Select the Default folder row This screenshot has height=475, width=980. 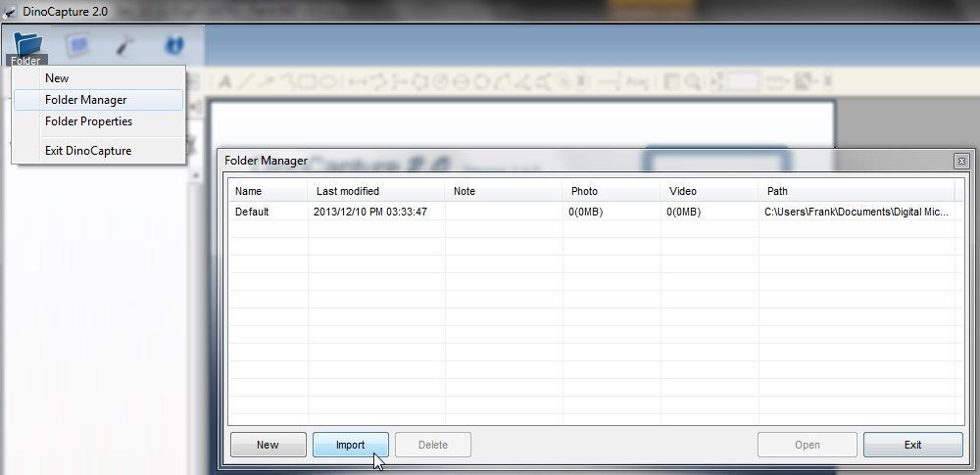252,212
